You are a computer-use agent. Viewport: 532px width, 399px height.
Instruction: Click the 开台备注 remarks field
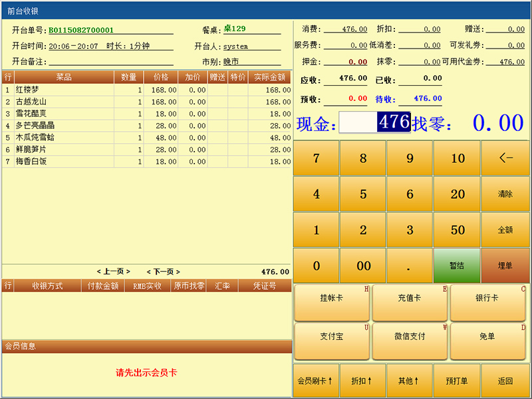click(x=111, y=61)
